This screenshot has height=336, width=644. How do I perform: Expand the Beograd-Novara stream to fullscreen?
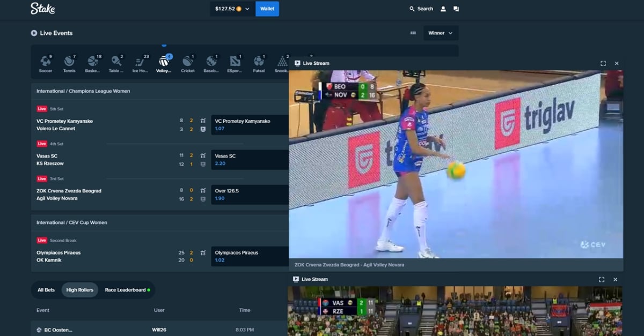[603, 63]
